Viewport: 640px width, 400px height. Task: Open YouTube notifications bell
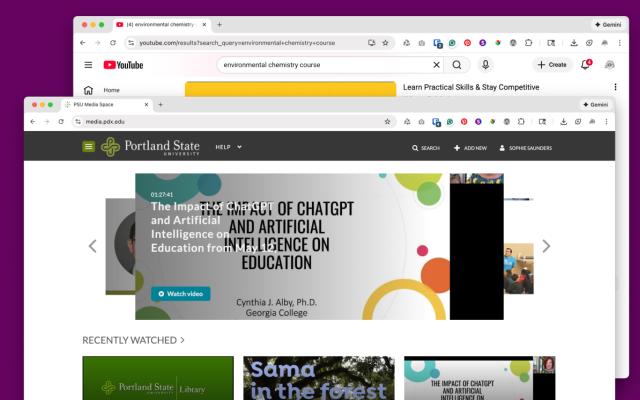click(x=585, y=64)
